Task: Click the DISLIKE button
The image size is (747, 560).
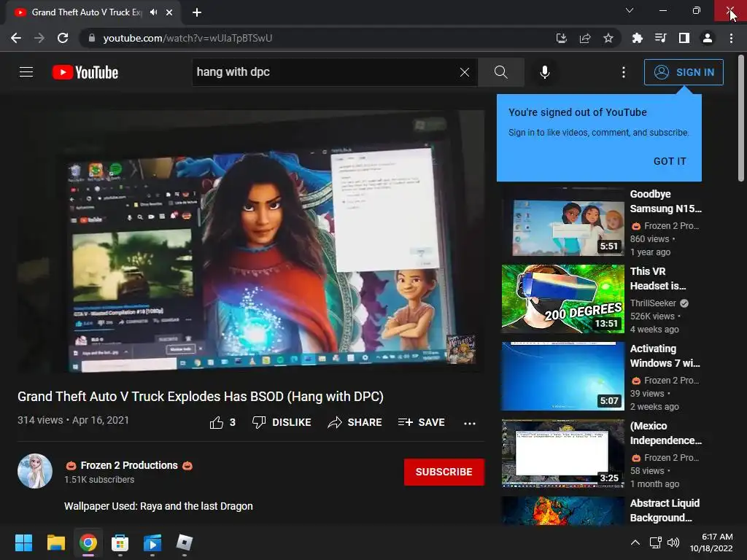Action: [x=282, y=422]
